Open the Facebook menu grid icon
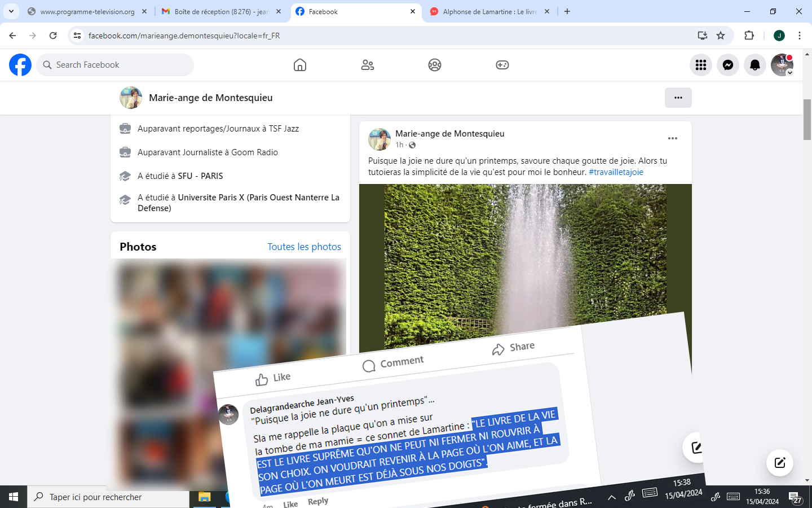 [x=701, y=65]
